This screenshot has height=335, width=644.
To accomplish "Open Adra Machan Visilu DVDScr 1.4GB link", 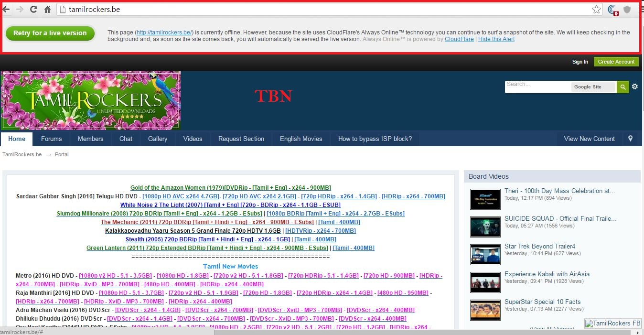I will click(148, 310).
